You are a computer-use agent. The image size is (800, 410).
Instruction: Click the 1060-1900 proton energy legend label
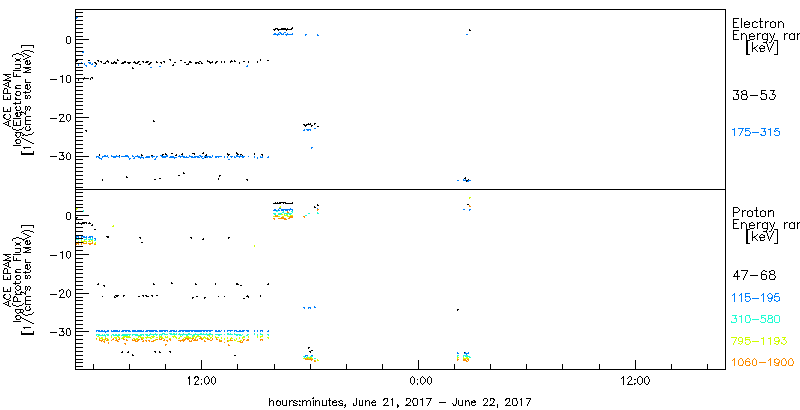(x=762, y=362)
